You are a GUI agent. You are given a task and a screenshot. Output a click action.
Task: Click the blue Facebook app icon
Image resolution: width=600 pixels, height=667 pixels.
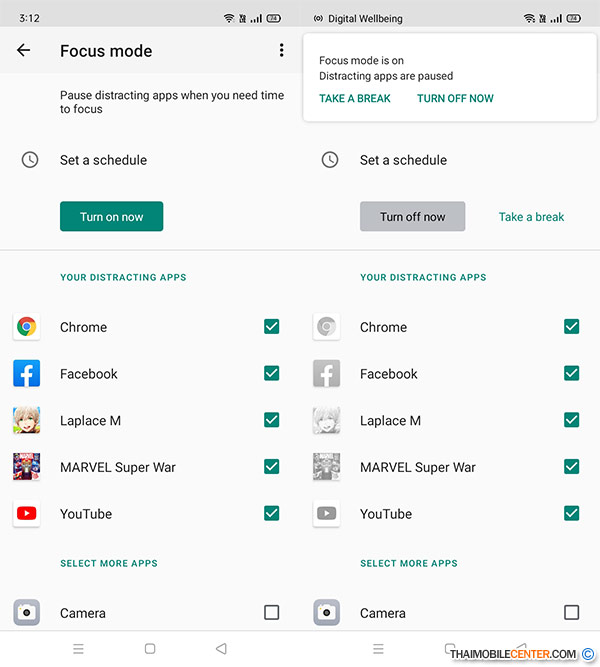pos(27,374)
